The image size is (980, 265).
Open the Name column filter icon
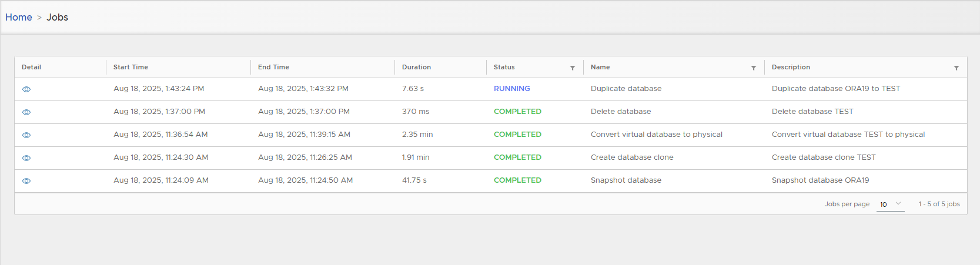point(754,68)
